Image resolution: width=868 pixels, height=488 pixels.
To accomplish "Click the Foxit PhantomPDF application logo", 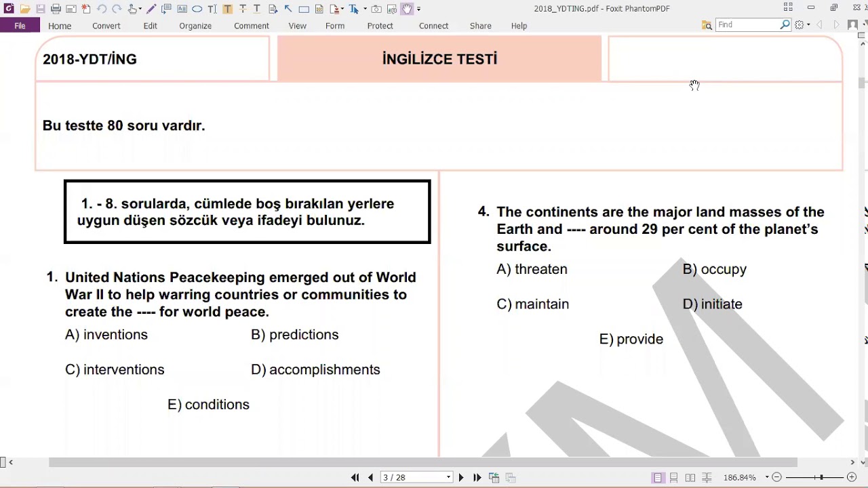I will [9, 9].
